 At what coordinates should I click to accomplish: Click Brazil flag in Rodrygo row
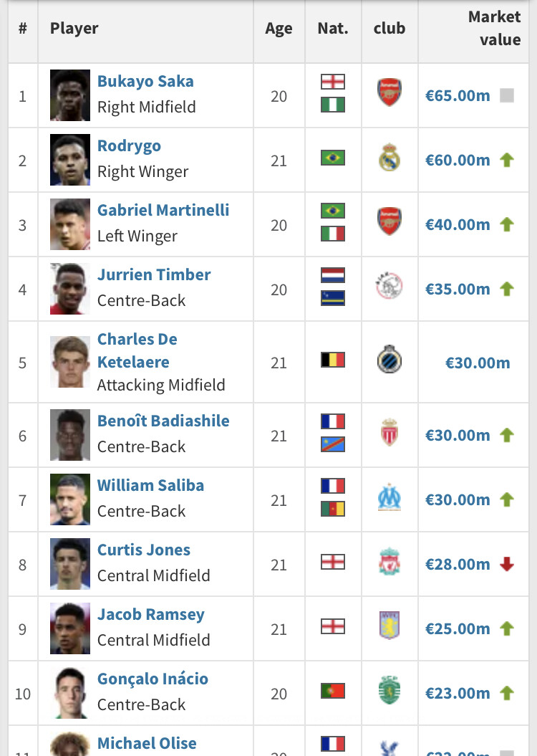pos(333,158)
